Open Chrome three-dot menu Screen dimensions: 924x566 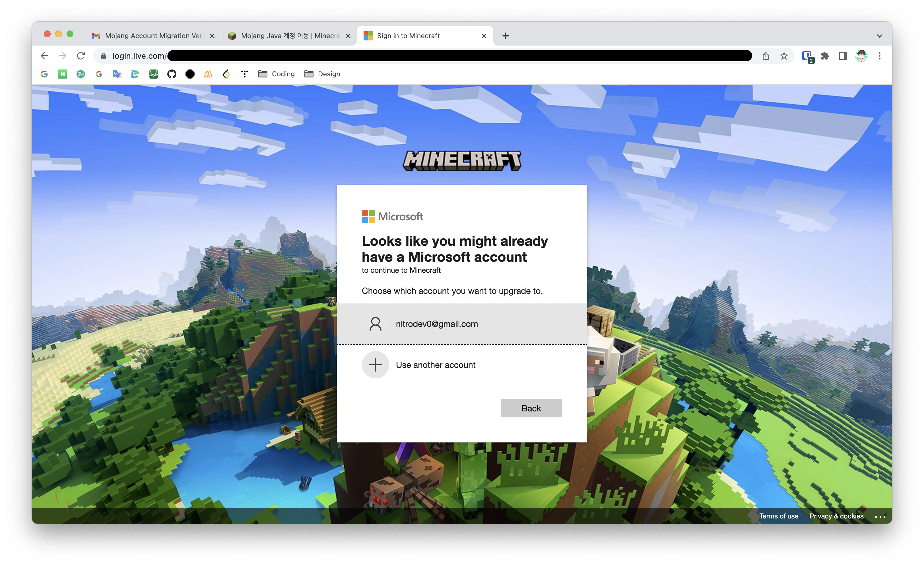(x=879, y=56)
